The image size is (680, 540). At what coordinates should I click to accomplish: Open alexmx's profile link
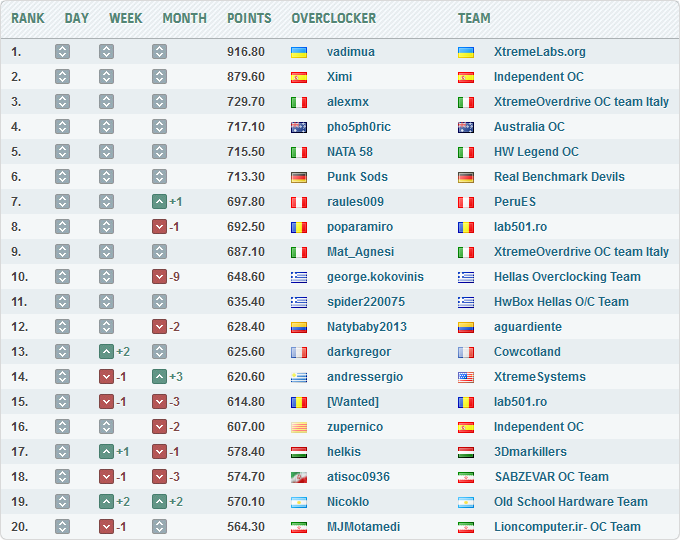point(347,102)
